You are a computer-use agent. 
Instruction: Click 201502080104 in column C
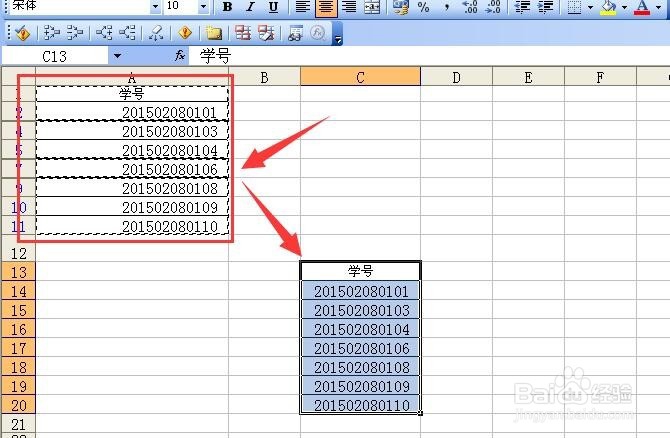(x=361, y=329)
